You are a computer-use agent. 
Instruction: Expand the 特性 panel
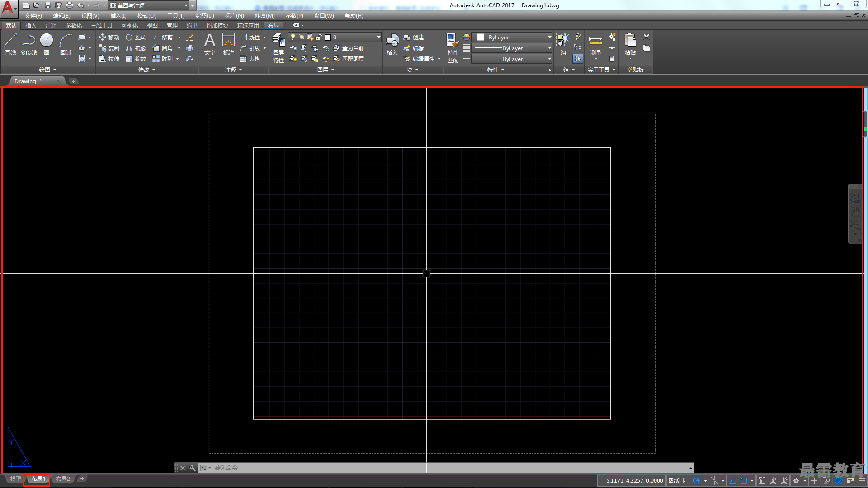(x=495, y=70)
